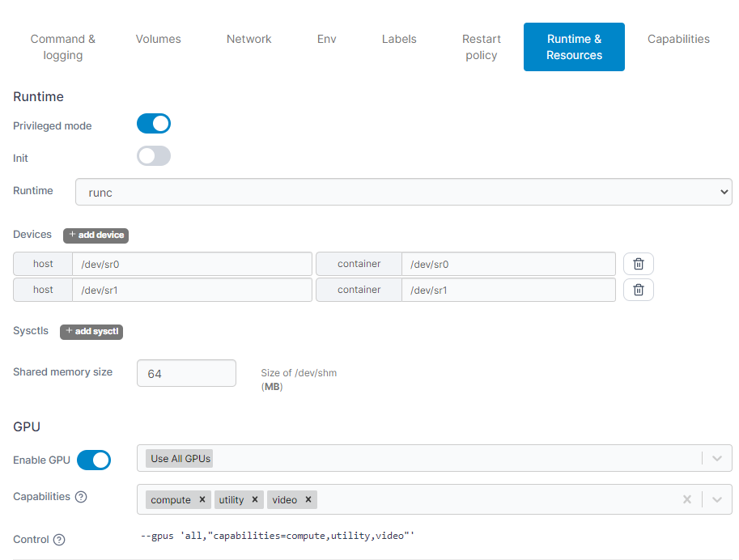This screenshot has width=739, height=560.
Task: Delete the /dev/sr1 device mapping
Action: tap(638, 289)
